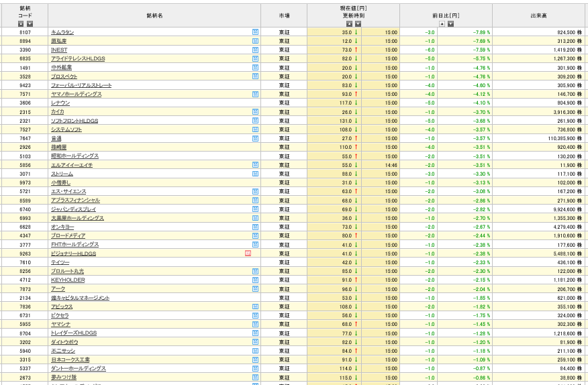Select the 出来高 column header
Viewport: 588px width, 385px height.
(x=540, y=15)
